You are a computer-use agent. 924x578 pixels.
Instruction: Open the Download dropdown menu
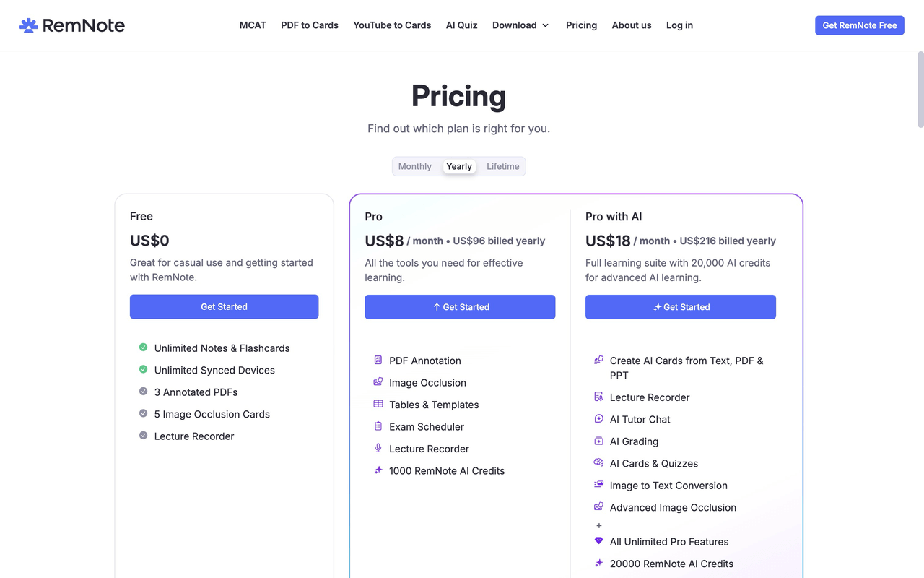point(520,25)
